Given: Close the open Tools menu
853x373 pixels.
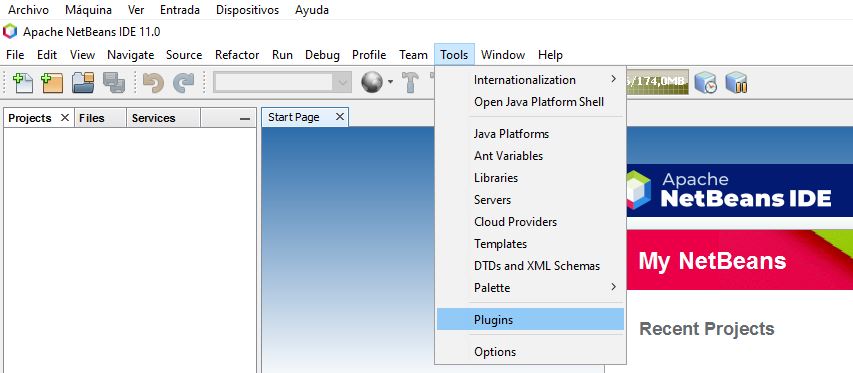Looking at the screenshot, I should point(454,55).
